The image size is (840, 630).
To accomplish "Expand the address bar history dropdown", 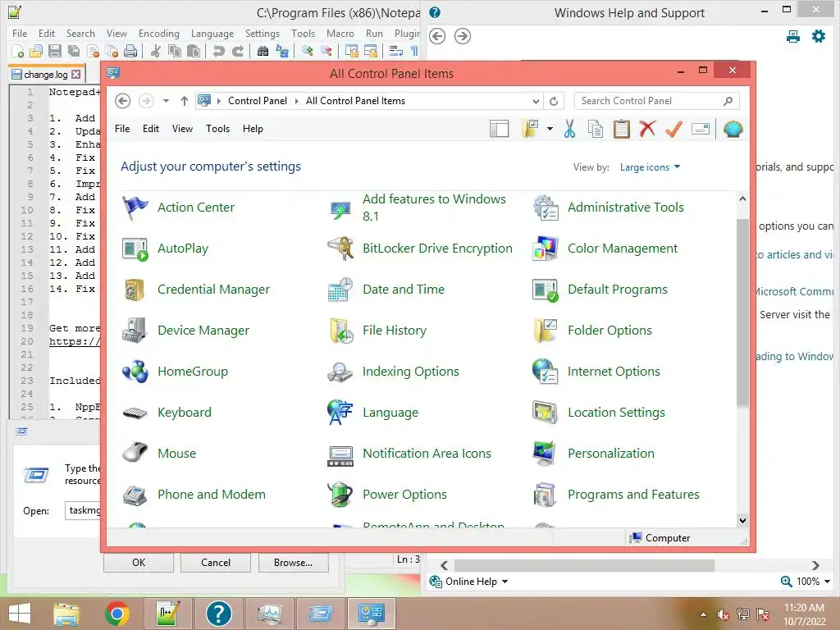I will (x=536, y=101).
